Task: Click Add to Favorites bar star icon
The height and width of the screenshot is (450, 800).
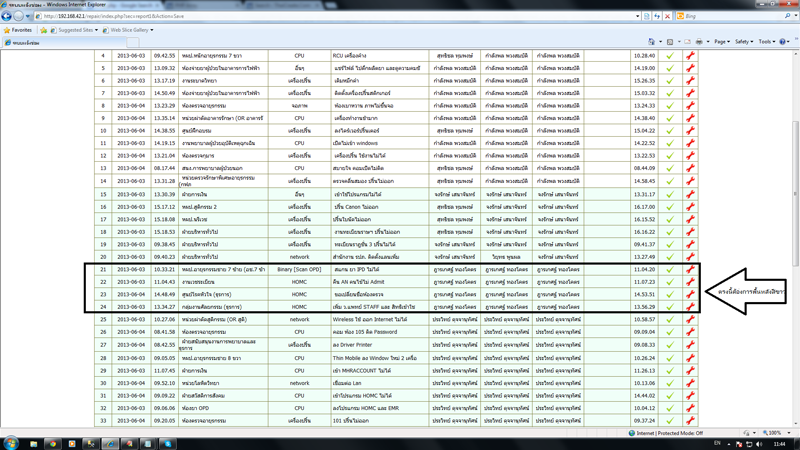Action: click(x=43, y=30)
